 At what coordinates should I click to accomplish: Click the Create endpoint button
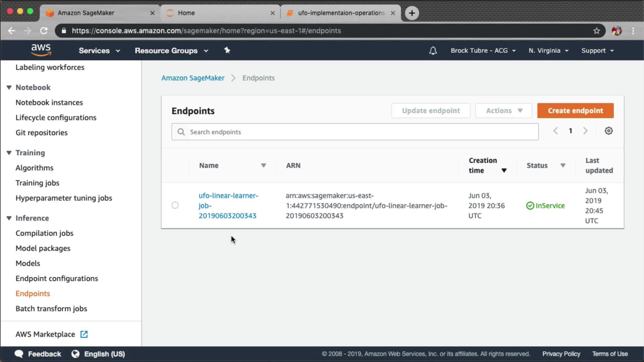575,111
